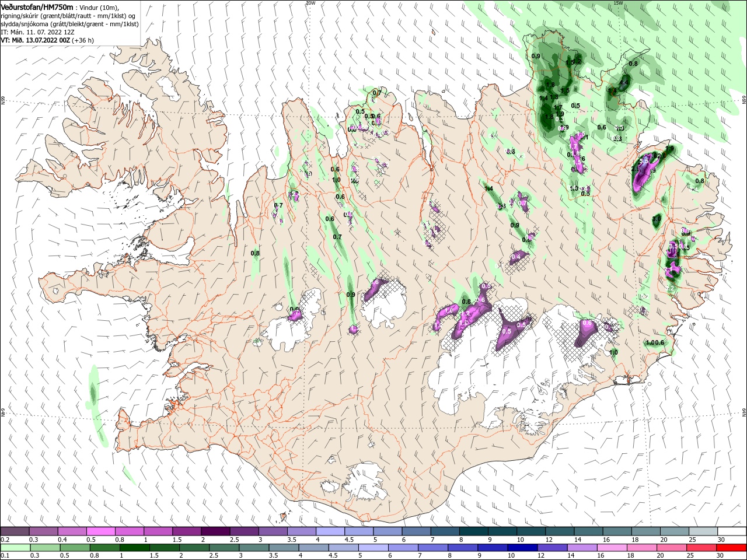Viewport: 747px width, 560px height.
Task: Click the 4.5 label in upper legend row
Action: (349, 539)
